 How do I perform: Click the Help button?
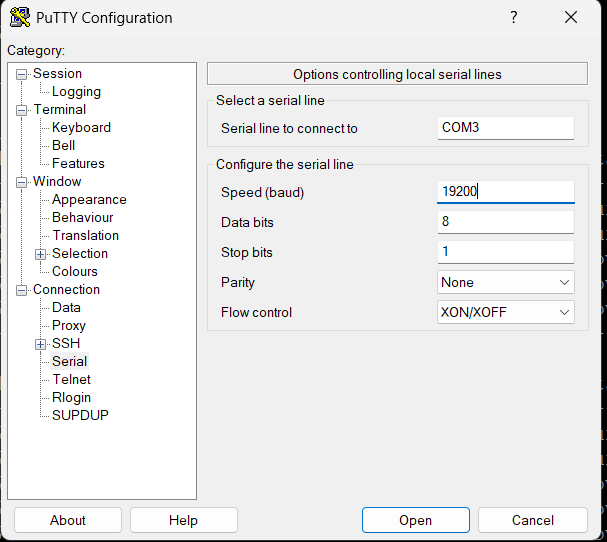[x=183, y=520]
